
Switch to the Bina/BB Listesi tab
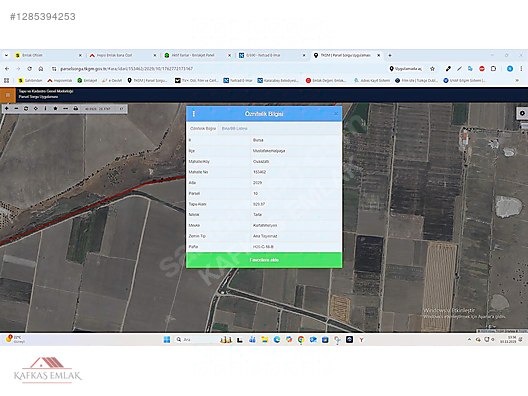[x=234, y=129]
